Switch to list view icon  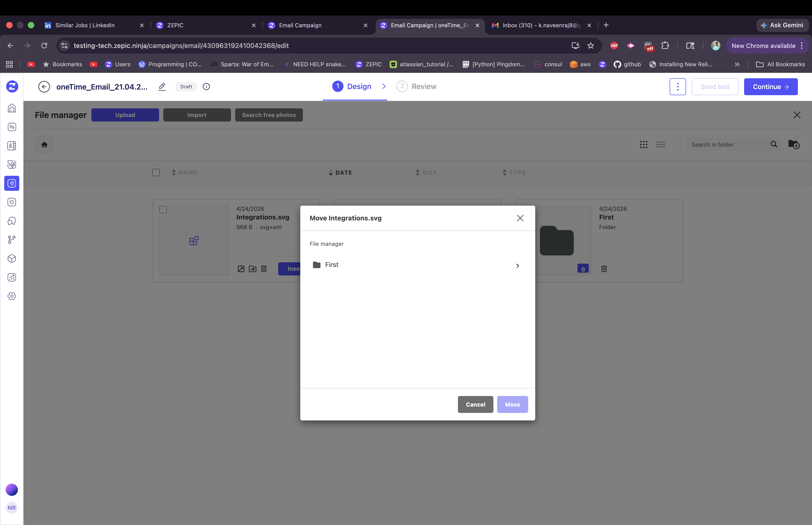660,145
